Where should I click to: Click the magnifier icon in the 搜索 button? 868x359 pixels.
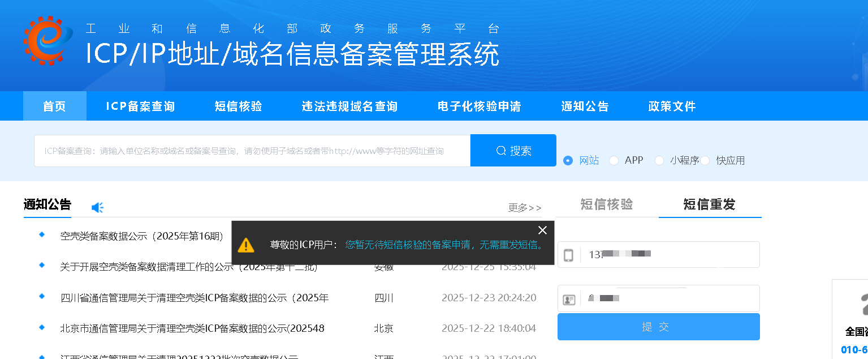click(x=501, y=151)
